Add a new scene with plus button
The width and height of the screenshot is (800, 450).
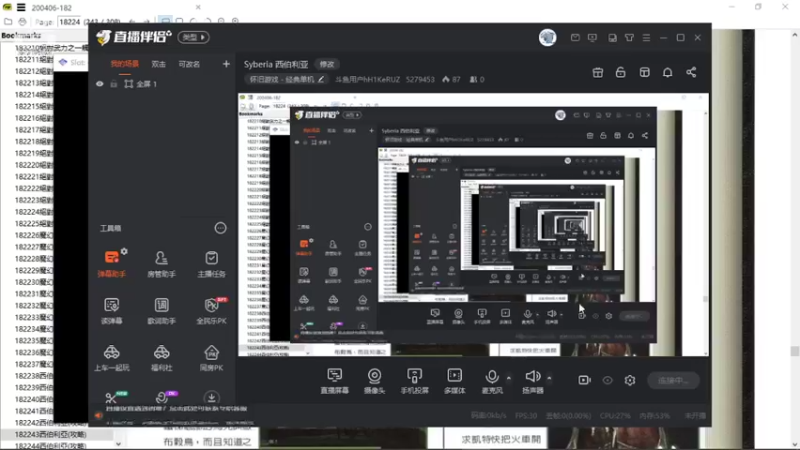point(226,64)
